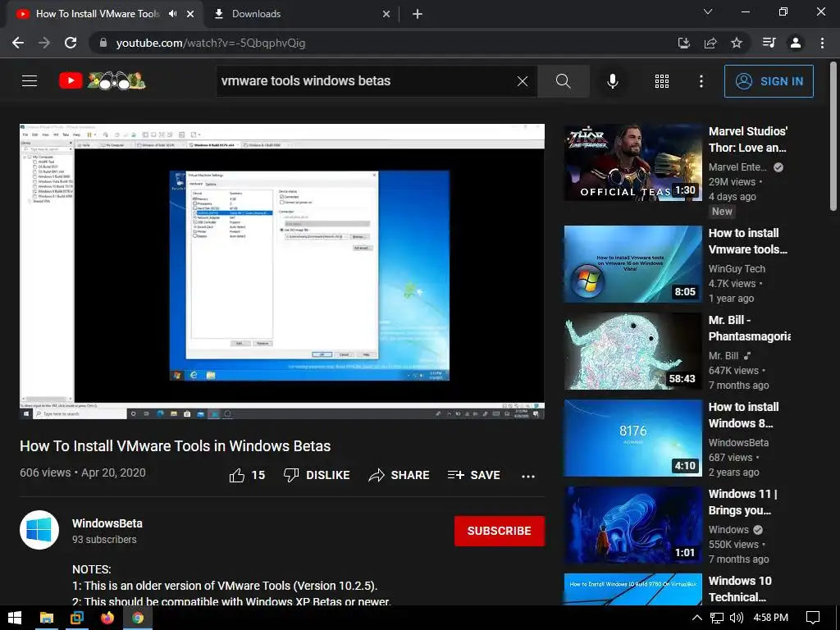Viewport: 840px width, 630px height.
Task: Click the 606 views text
Action: click(45, 472)
